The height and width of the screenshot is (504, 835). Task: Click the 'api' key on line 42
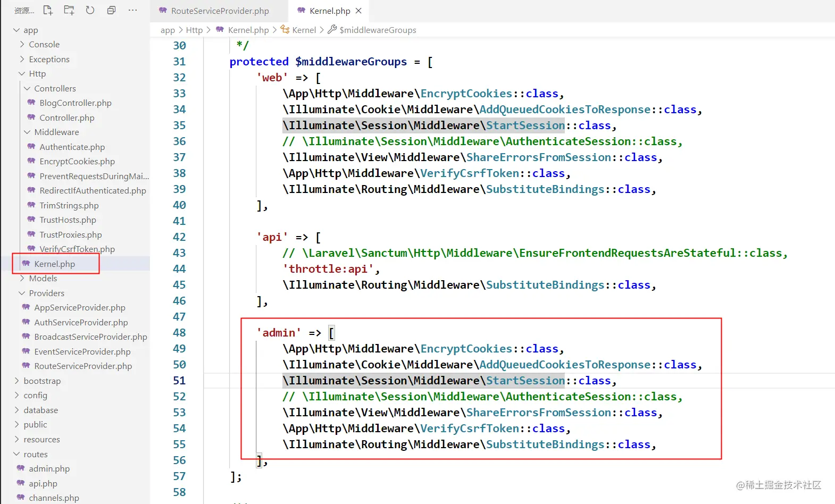272,237
